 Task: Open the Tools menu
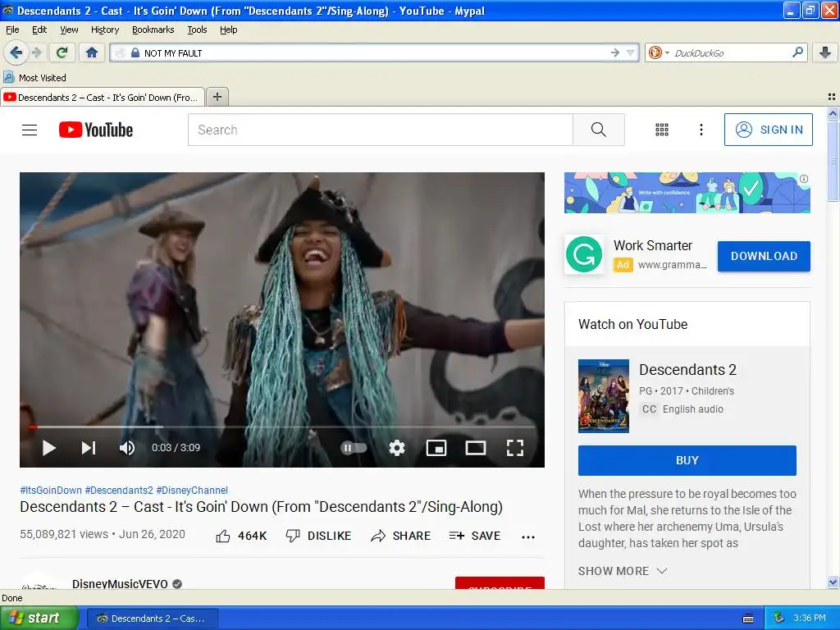coord(197,30)
